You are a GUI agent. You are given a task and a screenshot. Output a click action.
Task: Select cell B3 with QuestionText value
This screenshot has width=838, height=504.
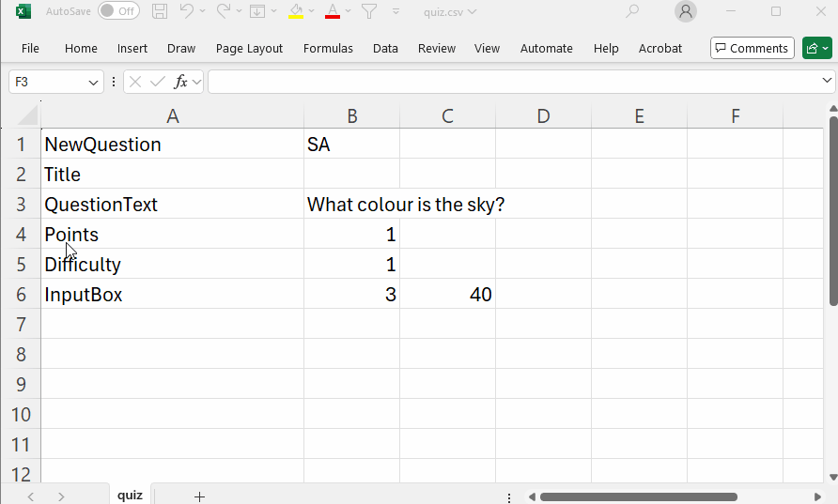tap(351, 205)
